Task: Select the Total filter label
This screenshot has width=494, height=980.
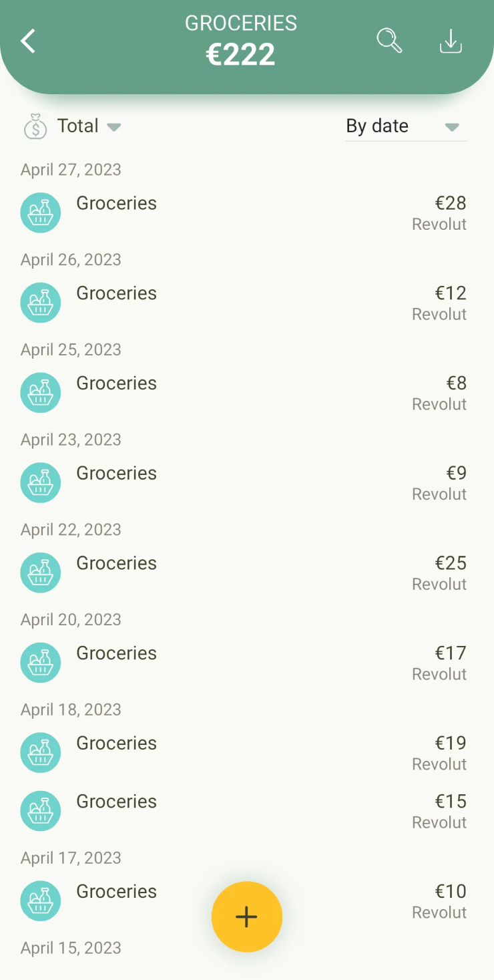Action: click(77, 126)
